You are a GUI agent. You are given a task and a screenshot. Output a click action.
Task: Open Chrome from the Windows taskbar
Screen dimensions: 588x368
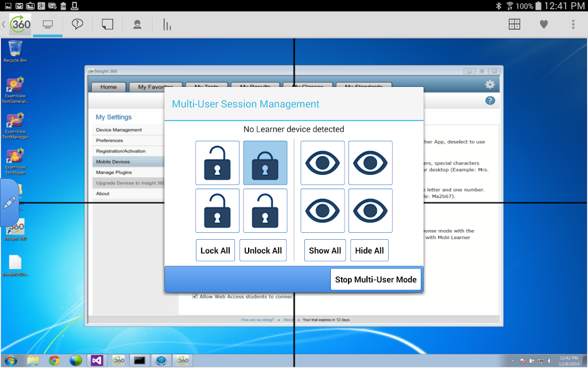pyautogui.click(x=55, y=361)
